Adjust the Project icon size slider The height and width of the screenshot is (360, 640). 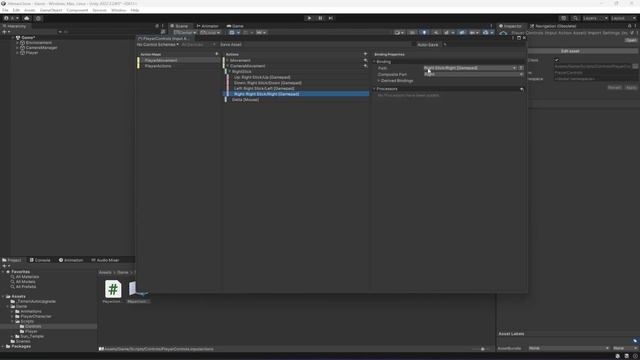[x=483, y=349]
